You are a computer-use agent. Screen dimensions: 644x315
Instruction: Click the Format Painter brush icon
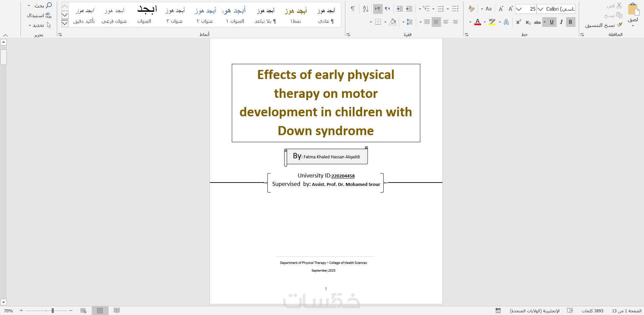click(x=619, y=25)
